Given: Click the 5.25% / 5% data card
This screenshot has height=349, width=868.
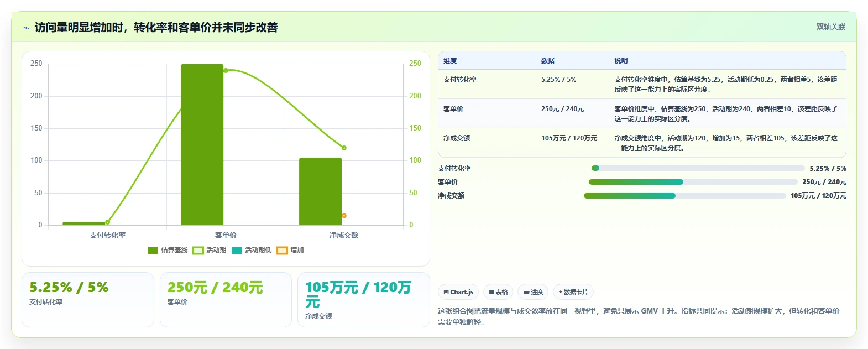Looking at the screenshot, I should tap(88, 300).
